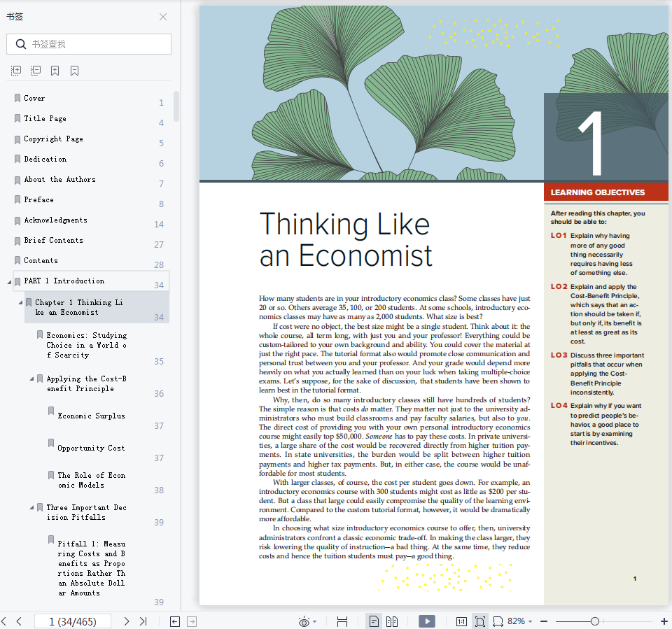The height and width of the screenshot is (629, 672).
Task: Navigate to Acknowledgments bookmark
Action: point(56,220)
